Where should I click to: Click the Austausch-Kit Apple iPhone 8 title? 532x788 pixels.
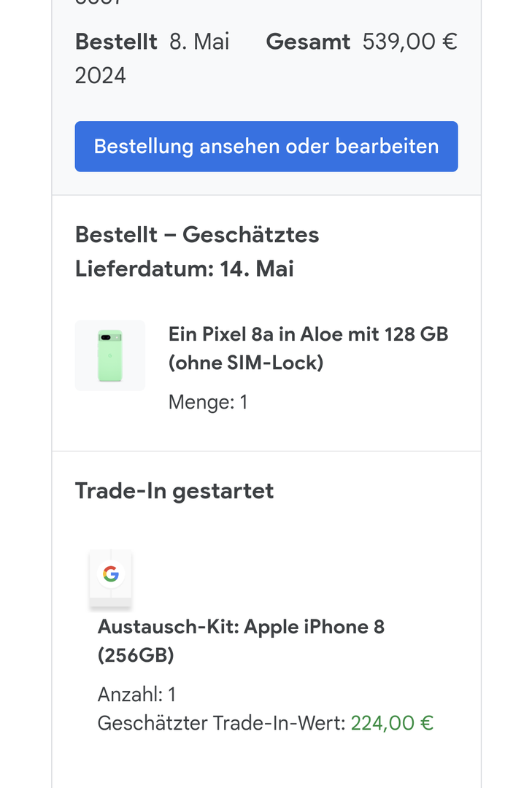241,627
